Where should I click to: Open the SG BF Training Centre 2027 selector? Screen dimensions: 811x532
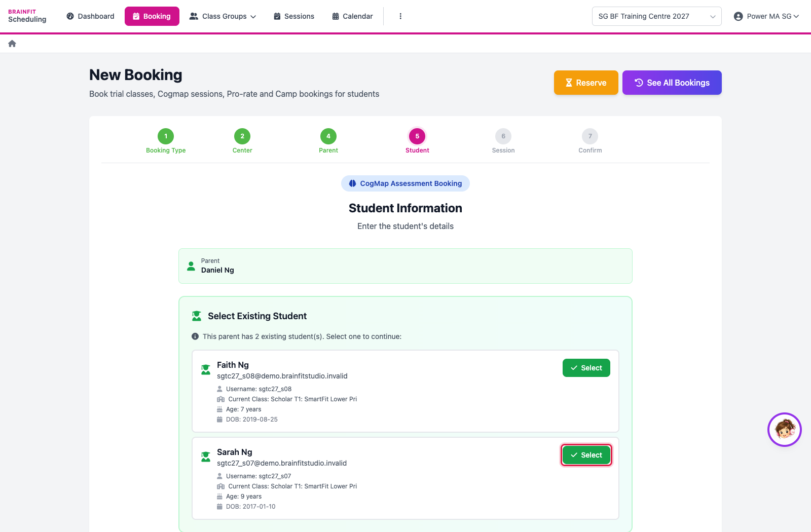point(656,16)
